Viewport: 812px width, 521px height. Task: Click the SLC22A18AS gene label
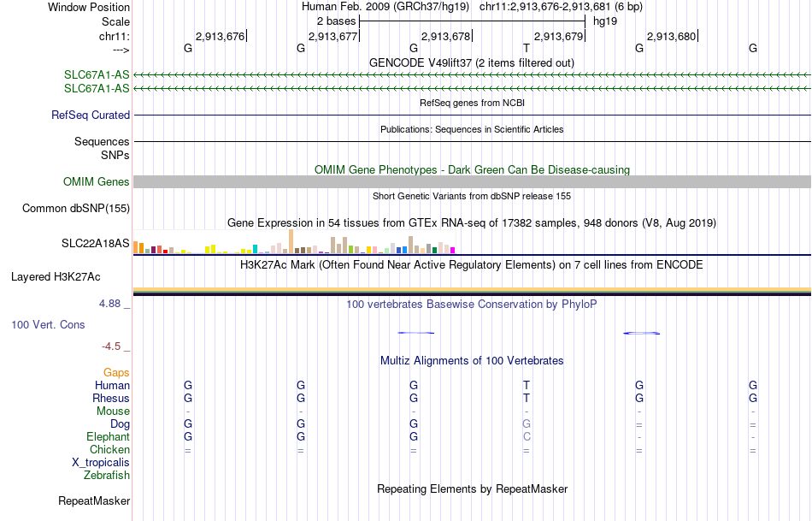tap(95, 243)
